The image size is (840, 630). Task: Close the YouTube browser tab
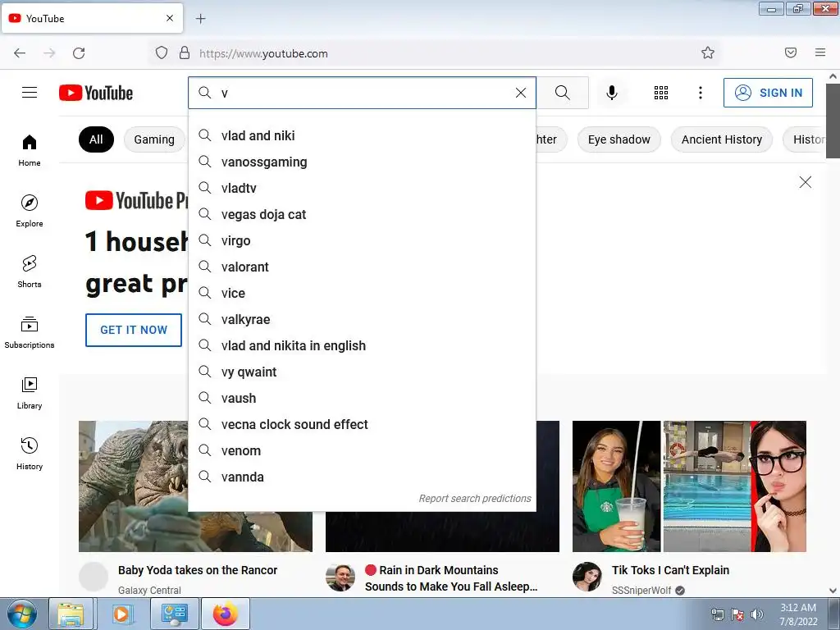[x=170, y=18]
